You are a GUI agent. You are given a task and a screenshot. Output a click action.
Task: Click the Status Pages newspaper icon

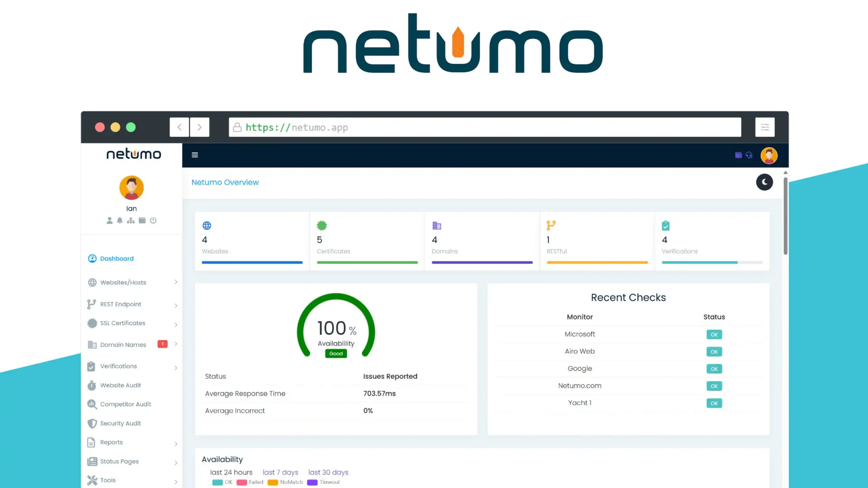(x=92, y=461)
